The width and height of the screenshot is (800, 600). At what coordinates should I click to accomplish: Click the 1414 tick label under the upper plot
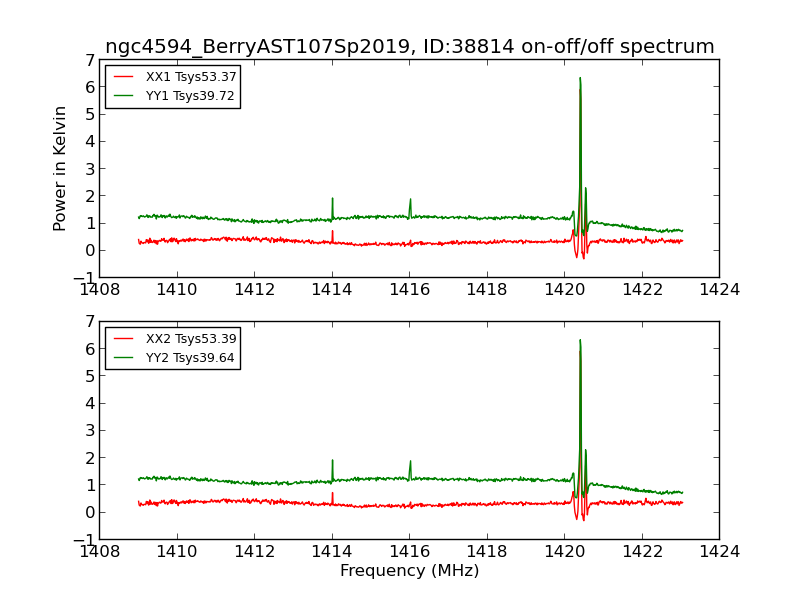coord(332,290)
